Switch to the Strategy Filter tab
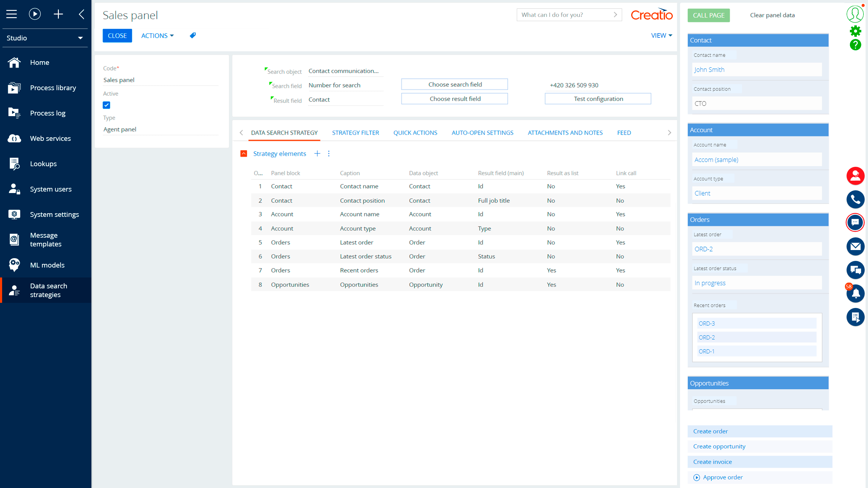This screenshot has height=488, width=868. click(355, 133)
